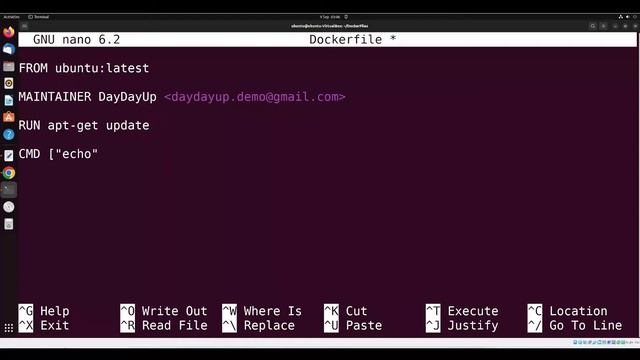Open the system status network icon
The image size is (640, 360).
620,17
